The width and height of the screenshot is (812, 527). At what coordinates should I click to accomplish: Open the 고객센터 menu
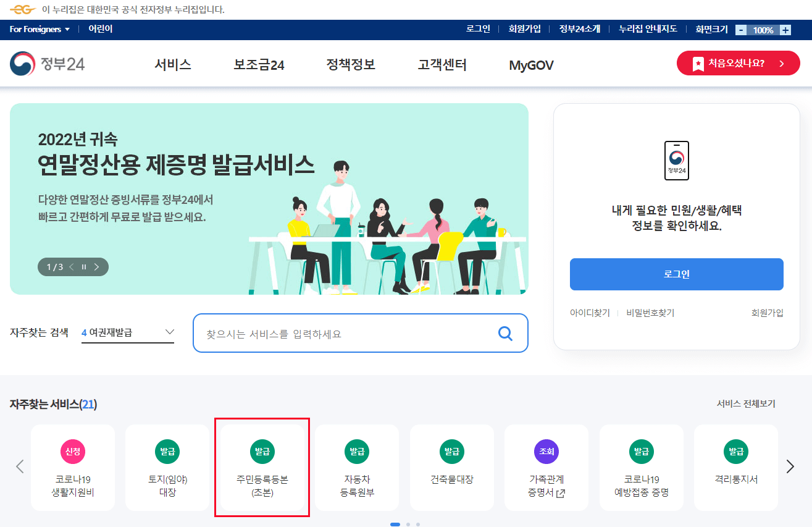point(442,64)
